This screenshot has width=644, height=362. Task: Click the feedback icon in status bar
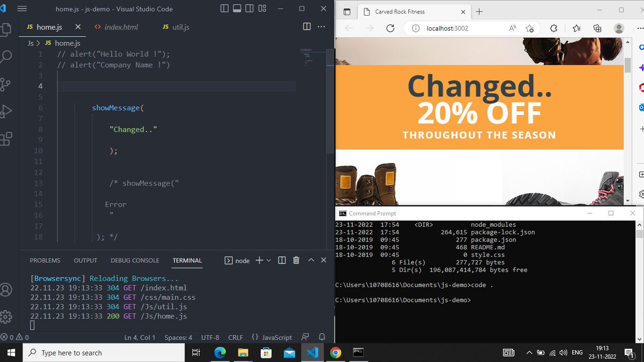pos(305,337)
